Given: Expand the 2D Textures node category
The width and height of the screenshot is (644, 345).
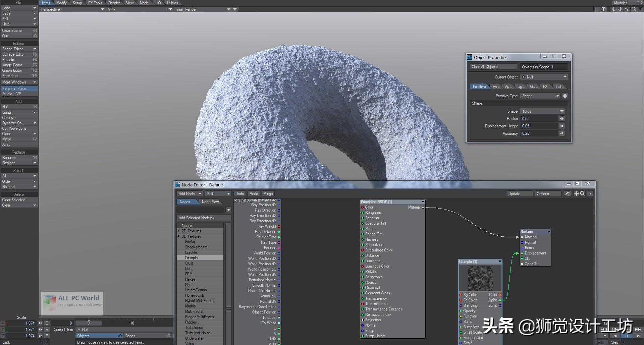Looking at the screenshot, I should tap(179, 231).
